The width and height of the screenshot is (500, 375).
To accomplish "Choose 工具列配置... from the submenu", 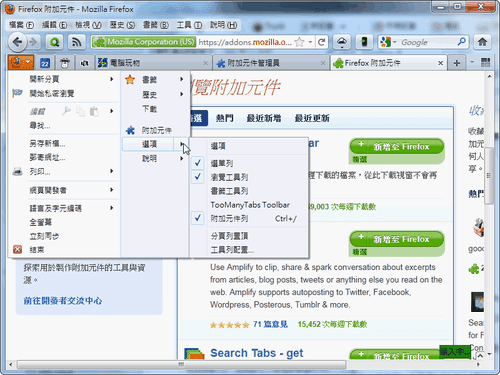I will pyautogui.click(x=249, y=250).
